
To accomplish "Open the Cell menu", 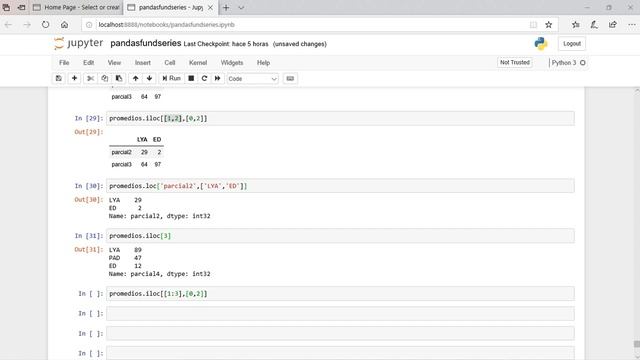I will pyautogui.click(x=170, y=63).
